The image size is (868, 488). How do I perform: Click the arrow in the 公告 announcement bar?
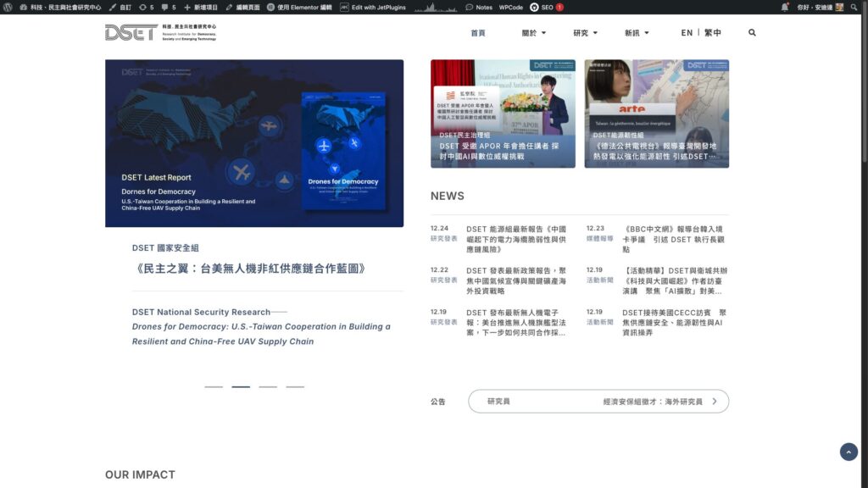point(715,402)
